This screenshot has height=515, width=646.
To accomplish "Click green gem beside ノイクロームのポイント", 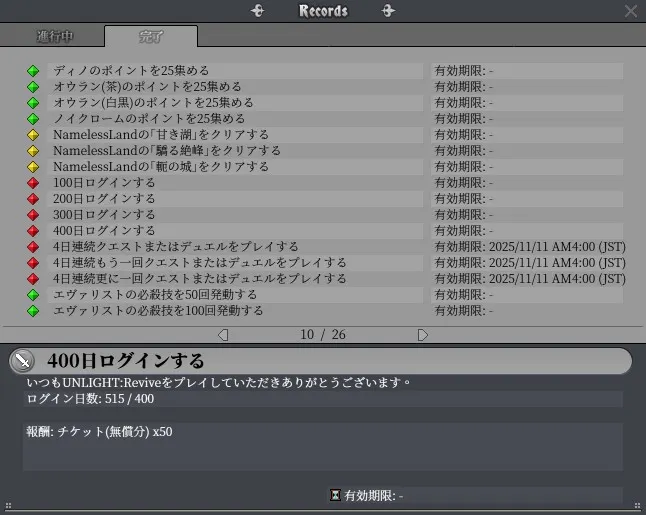I will click(33, 119).
